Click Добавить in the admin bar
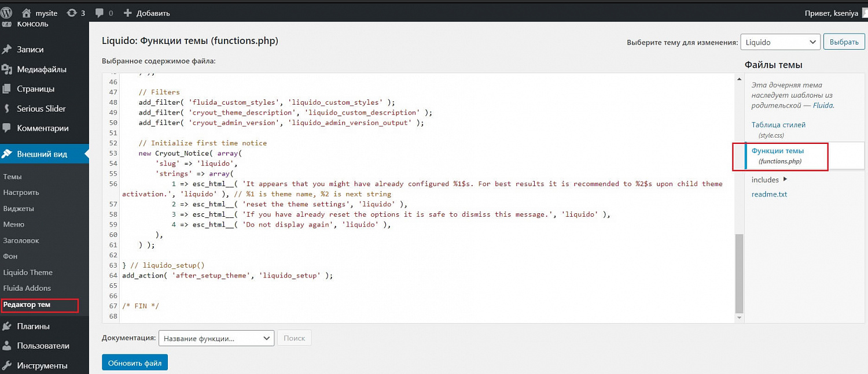This screenshot has width=868, height=374. click(x=153, y=13)
